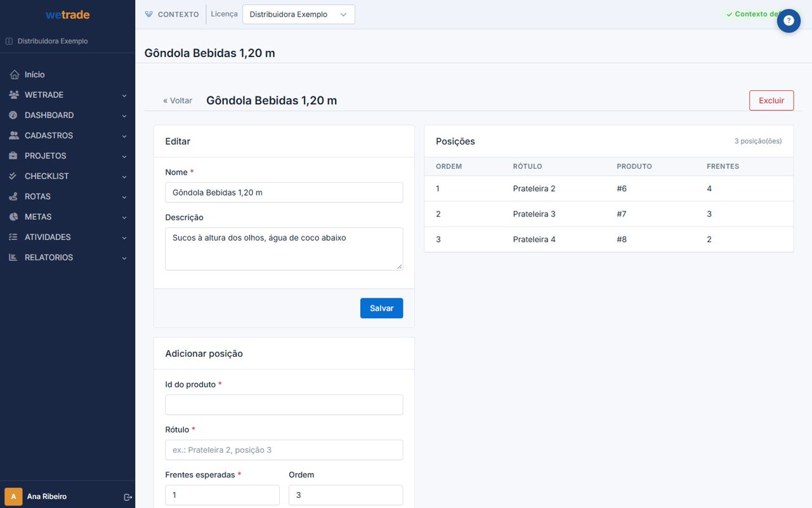Screen dimensions: 812x508
Task: Click the PROJETOS briefcase icon
Action: [14, 156]
